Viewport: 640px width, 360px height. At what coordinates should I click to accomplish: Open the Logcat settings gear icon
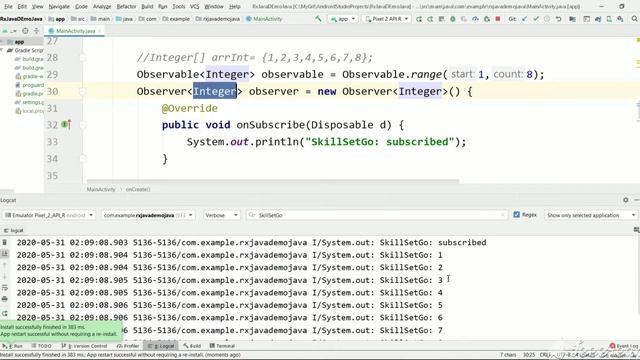626,200
